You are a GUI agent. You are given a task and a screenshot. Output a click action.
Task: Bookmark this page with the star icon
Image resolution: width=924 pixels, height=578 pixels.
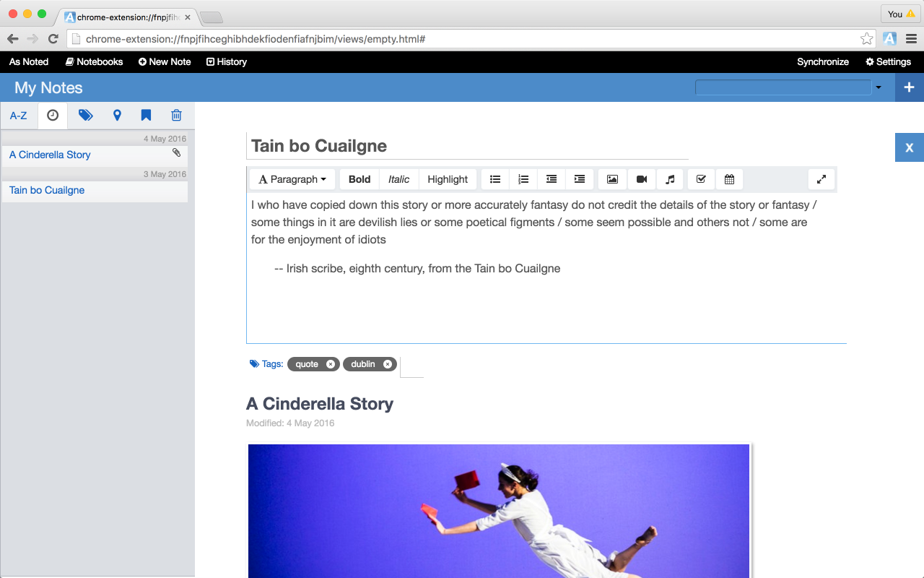click(x=867, y=39)
